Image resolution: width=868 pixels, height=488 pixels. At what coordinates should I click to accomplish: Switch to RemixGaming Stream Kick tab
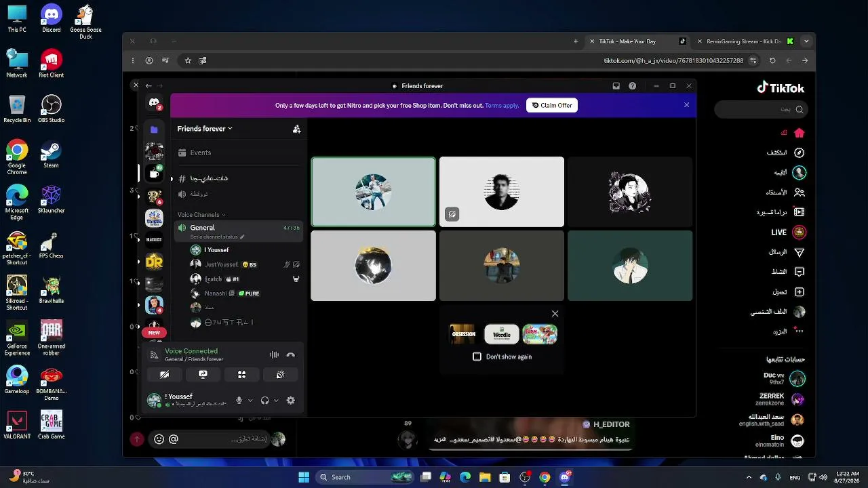744,41
